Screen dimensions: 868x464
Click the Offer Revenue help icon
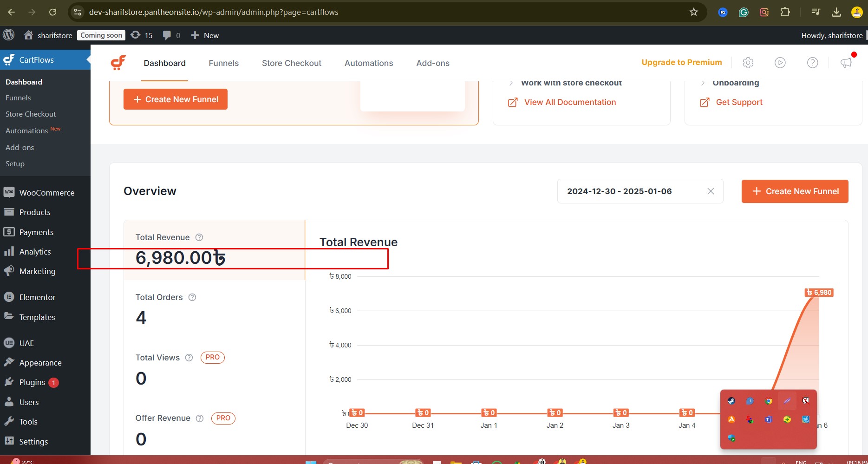point(200,418)
